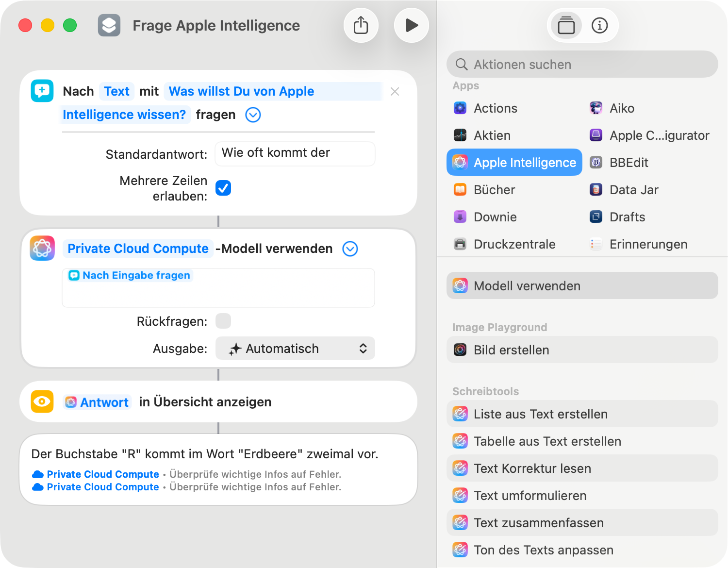The height and width of the screenshot is (568, 728).
Task: Select the Drafts app icon
Action: tap(596, 217)
